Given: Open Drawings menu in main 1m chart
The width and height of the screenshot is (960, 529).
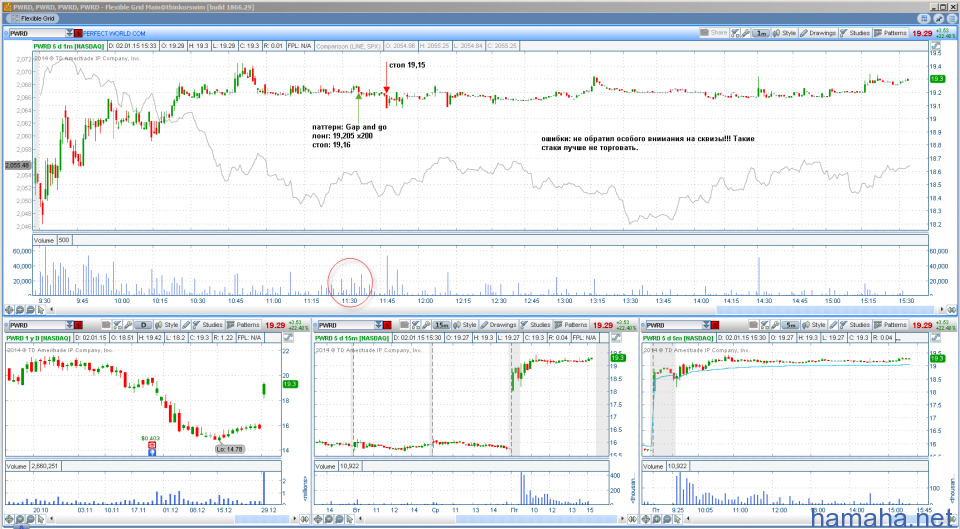Looking at the screenshot, I should (x=818, y=33).
